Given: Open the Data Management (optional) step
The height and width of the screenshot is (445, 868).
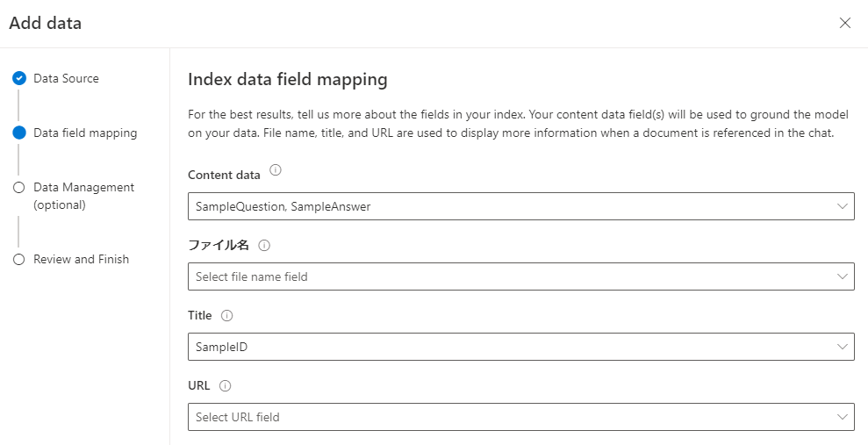Looking at the screenshot, I should [x=83, y=196].
